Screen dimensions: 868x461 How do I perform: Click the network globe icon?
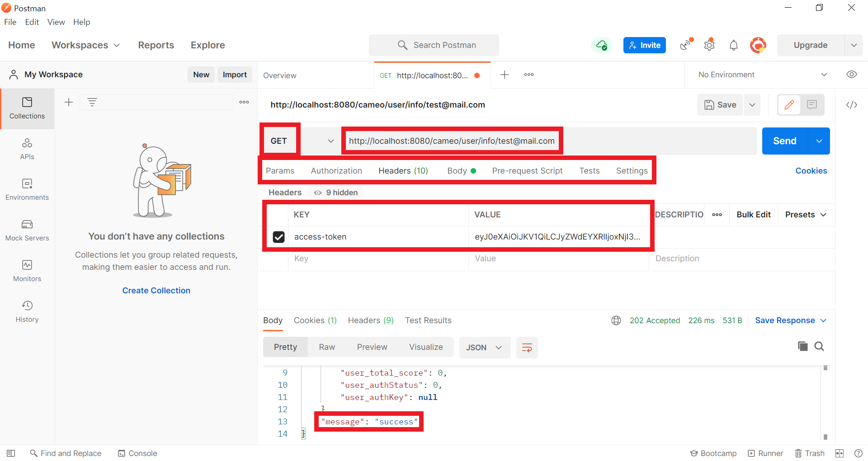click(616, 320)
